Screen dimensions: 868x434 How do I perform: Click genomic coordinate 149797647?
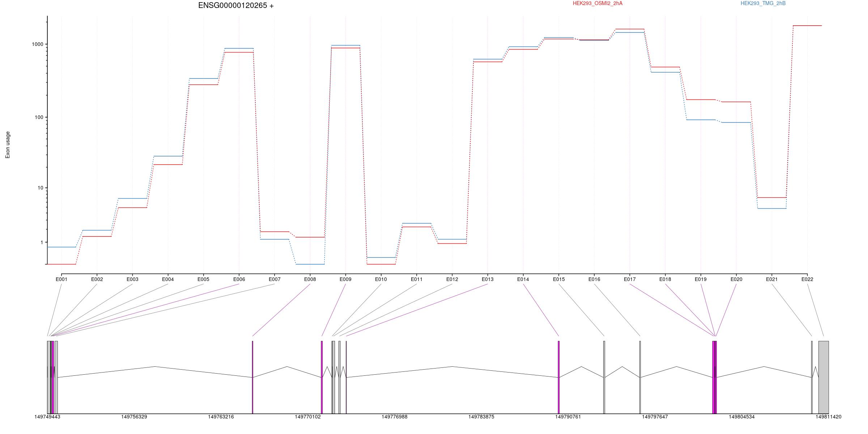(655, 417)
